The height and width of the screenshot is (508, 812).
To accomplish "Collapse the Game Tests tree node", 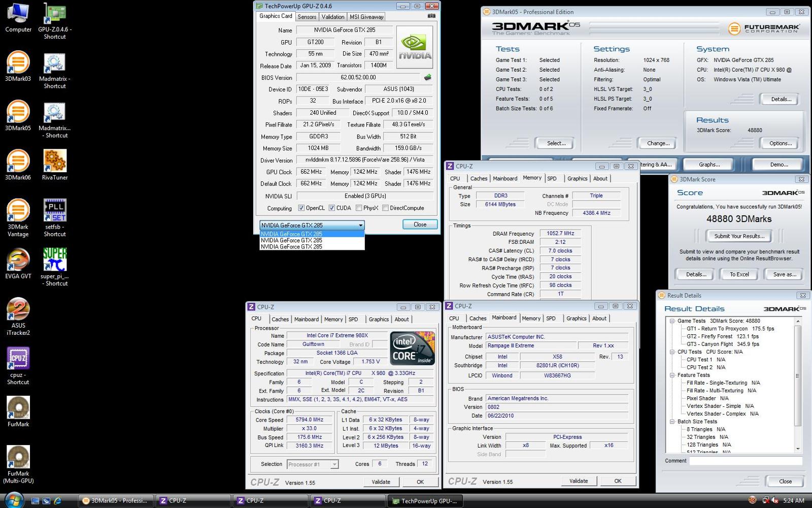I will pos(672,321).
